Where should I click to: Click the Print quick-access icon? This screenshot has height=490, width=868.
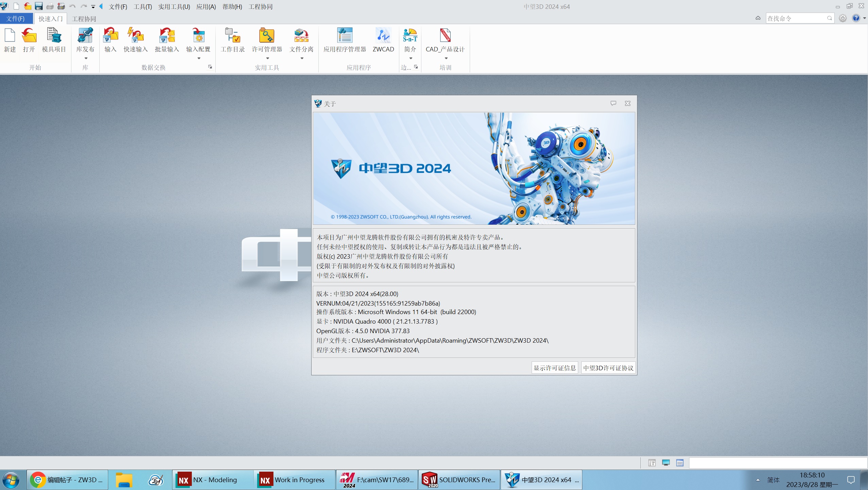coord(50,6)
